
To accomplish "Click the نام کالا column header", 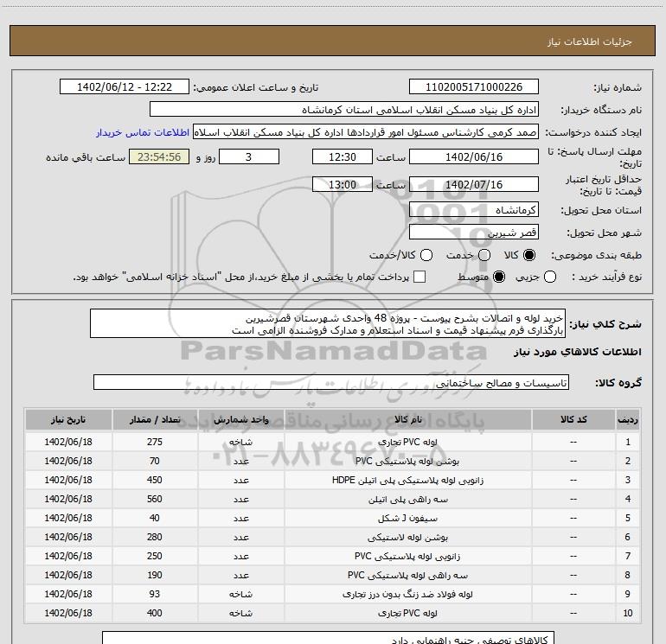I will coord(407,420).
